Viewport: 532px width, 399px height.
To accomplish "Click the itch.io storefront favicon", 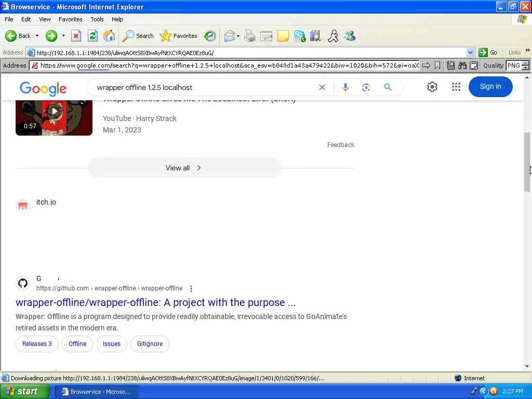I will coord(23,205).
